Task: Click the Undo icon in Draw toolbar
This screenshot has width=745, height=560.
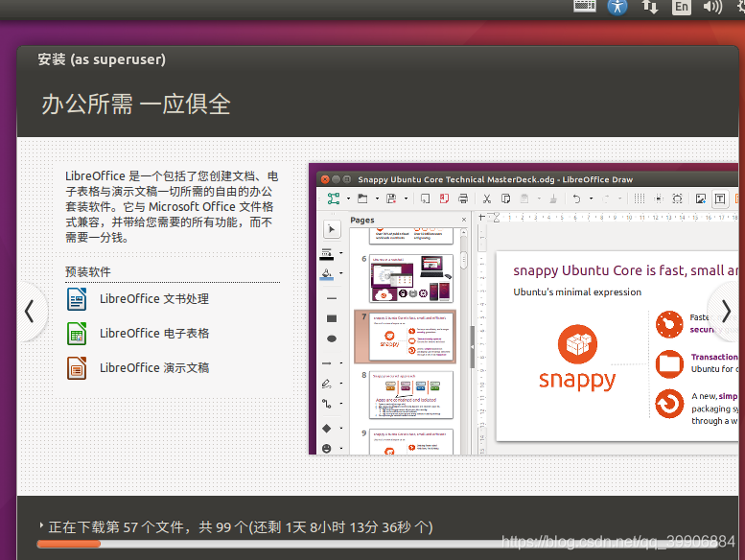Action: [577, 198]
